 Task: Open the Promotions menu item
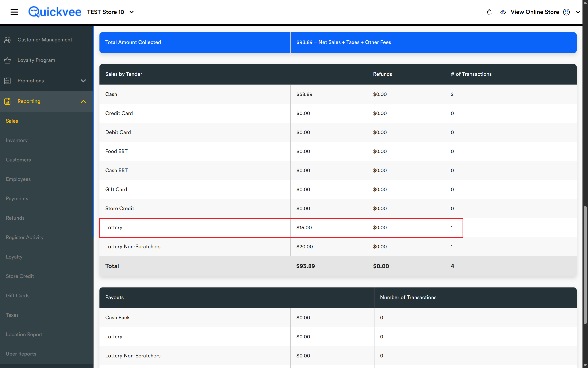click(x=31, y=80)
